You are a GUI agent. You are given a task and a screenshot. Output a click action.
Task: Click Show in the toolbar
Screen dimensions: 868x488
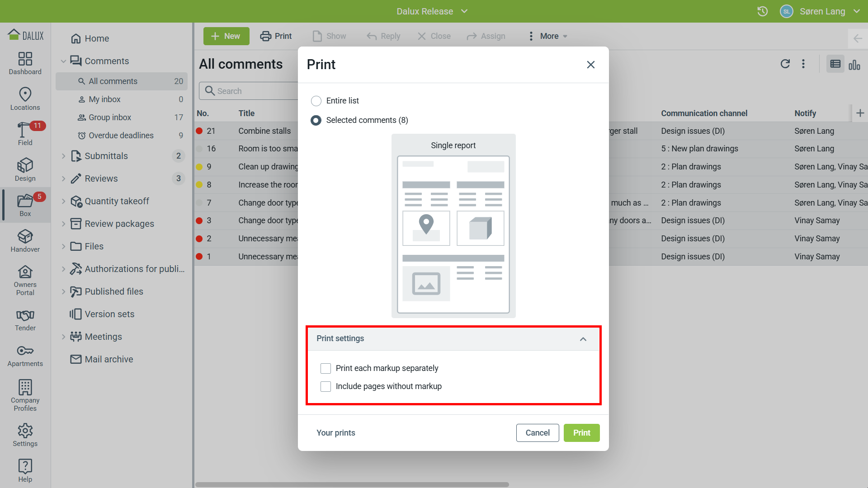point(330,36)
